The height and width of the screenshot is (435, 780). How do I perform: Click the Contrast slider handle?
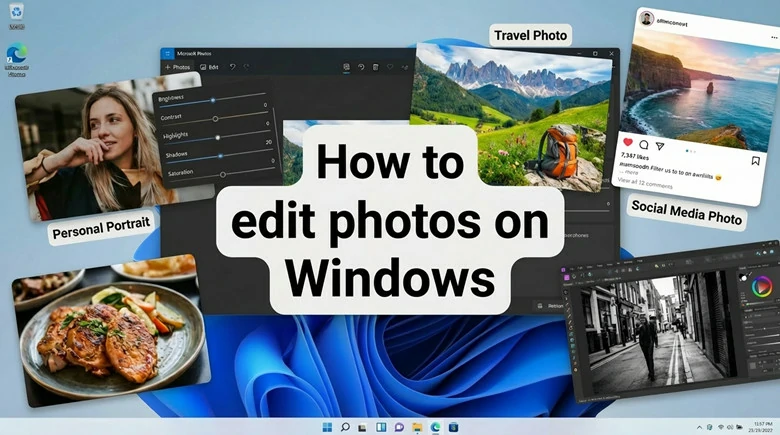coord(215,119)
